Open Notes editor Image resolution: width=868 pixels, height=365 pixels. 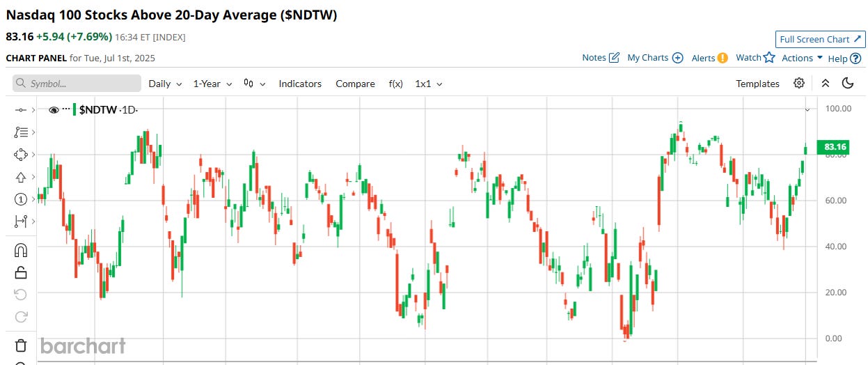(x=601, y=58)
